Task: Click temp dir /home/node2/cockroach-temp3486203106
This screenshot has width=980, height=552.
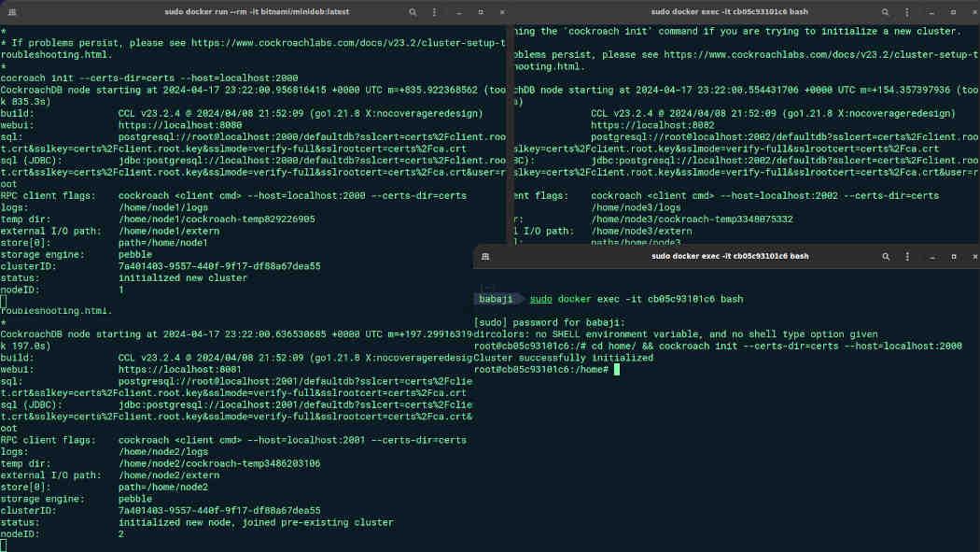Action: (219, 464)
